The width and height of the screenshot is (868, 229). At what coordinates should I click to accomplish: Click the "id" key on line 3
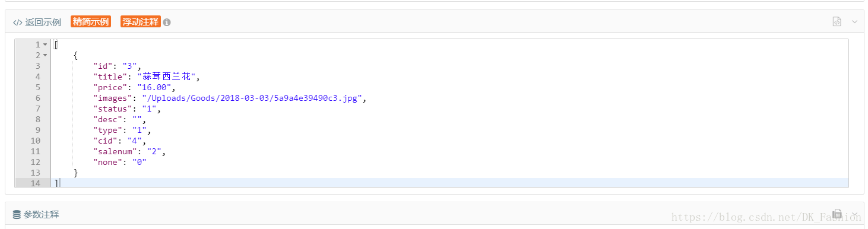(103, 66)
